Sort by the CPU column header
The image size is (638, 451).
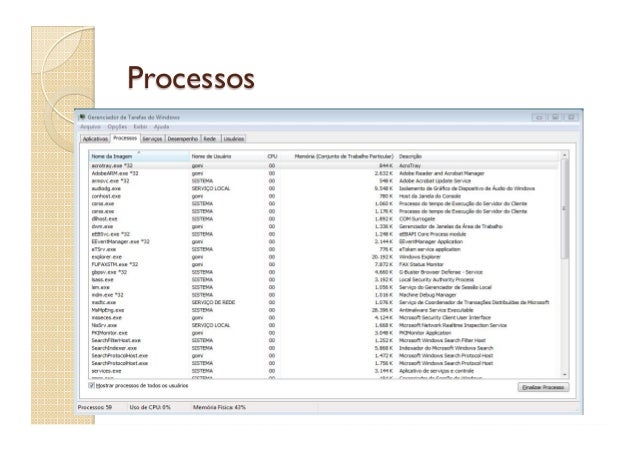point(272,156)
